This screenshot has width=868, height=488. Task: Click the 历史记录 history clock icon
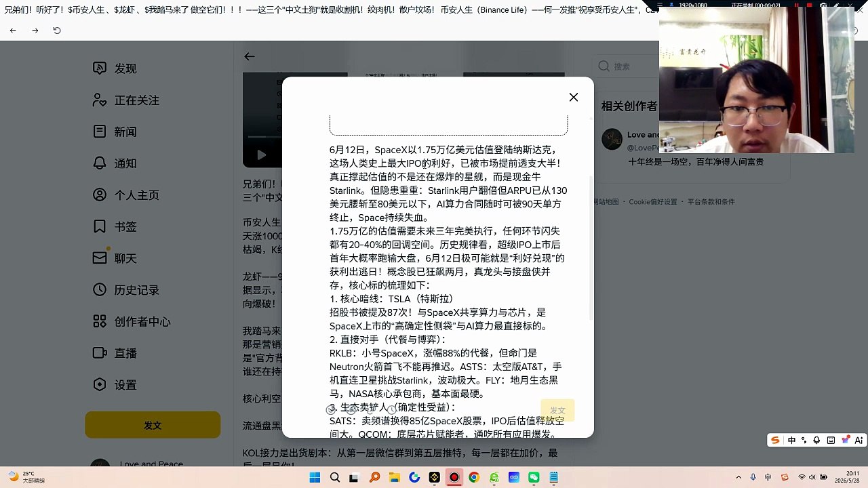[100, 290]
